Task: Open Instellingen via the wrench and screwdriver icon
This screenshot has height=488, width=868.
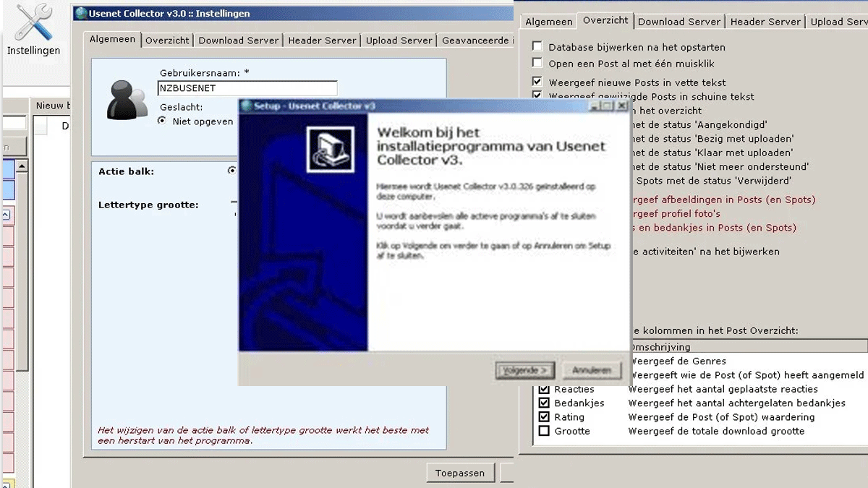Action: [34, 25]
